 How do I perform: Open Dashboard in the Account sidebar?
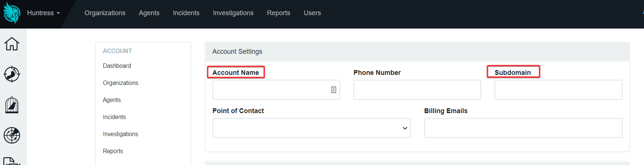coord(117,66)
